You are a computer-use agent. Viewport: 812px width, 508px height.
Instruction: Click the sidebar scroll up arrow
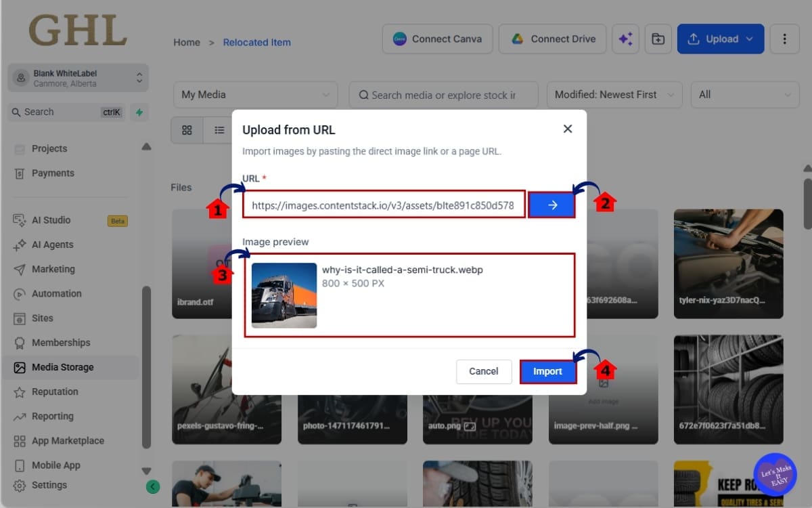[146, 147]
